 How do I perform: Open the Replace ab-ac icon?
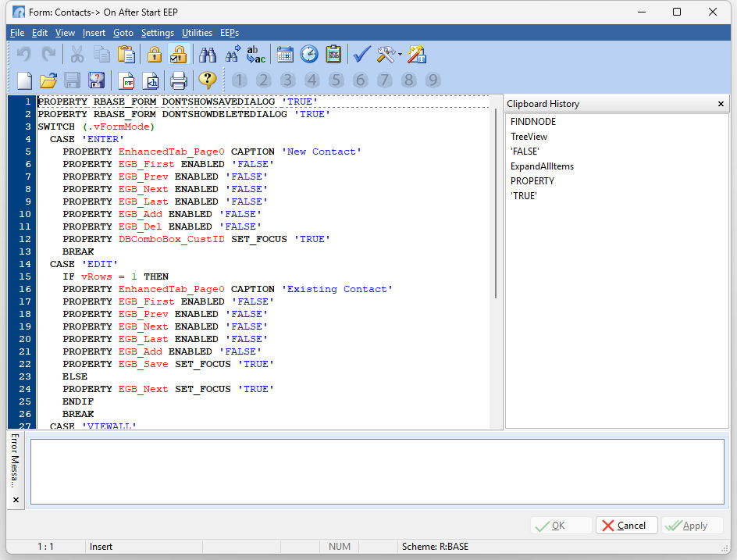pyautogui.click(x=256, y=55)
